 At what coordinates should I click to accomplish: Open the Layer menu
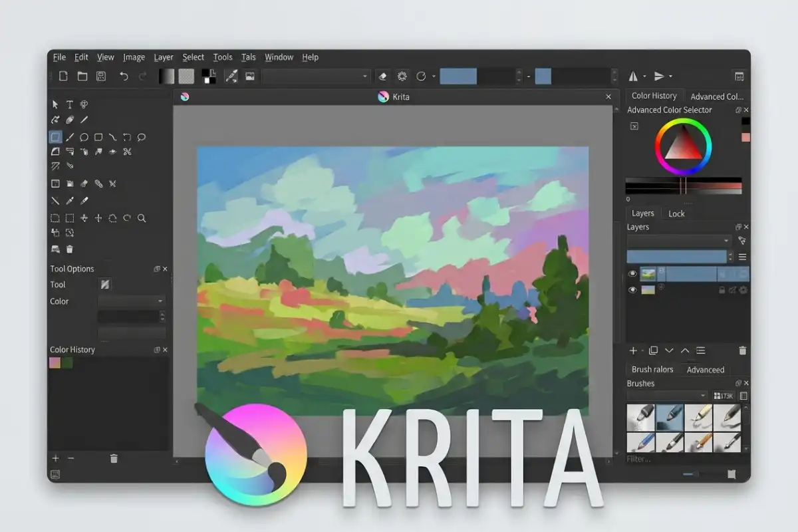164,57
